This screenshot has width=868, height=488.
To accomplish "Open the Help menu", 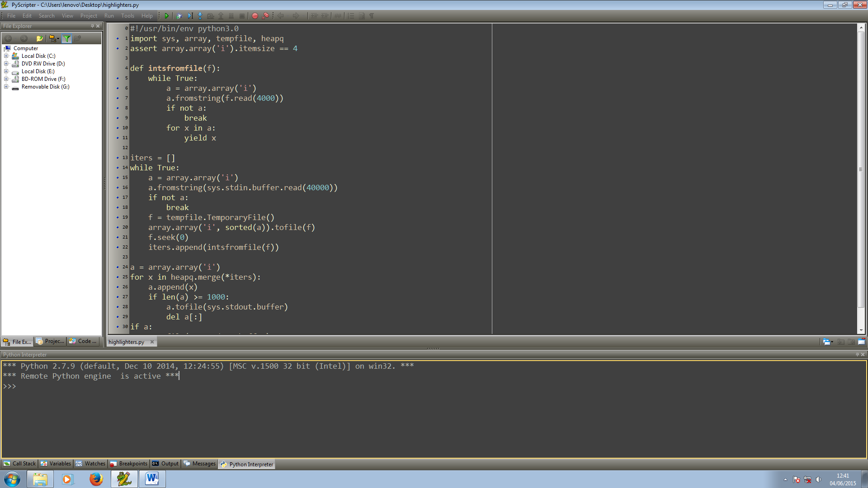I will tap(147, 16).
